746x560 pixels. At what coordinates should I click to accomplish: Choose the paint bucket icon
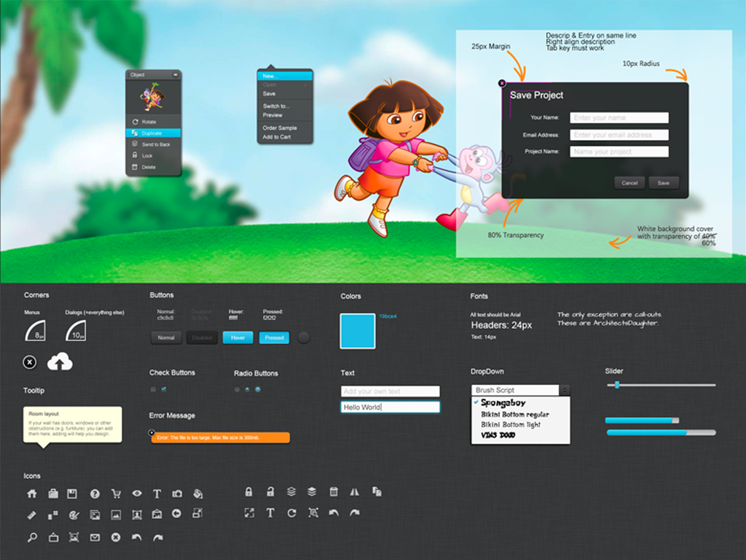(198, 494)
